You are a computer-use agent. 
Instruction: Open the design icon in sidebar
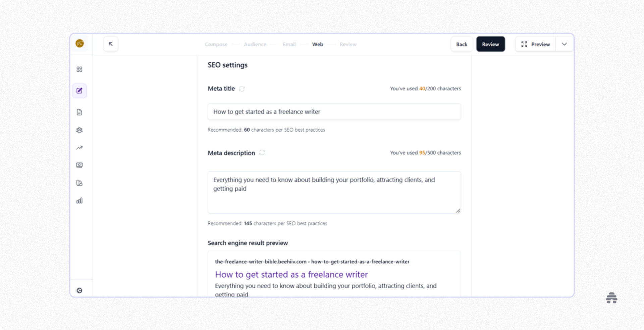(79, 183)
